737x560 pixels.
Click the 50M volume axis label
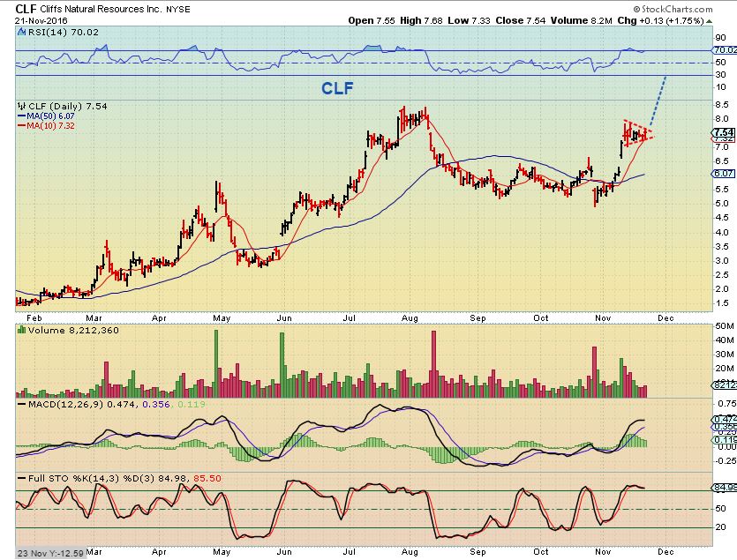coord(725,326)
